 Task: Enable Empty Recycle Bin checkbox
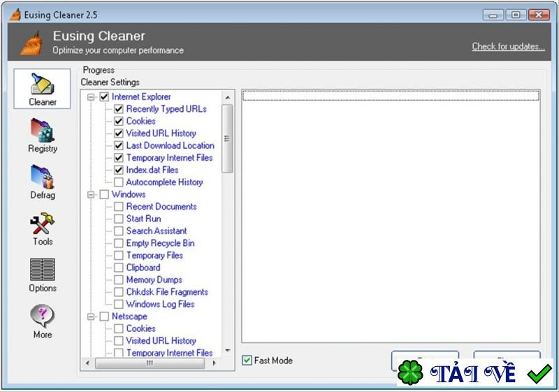(119, 243)
